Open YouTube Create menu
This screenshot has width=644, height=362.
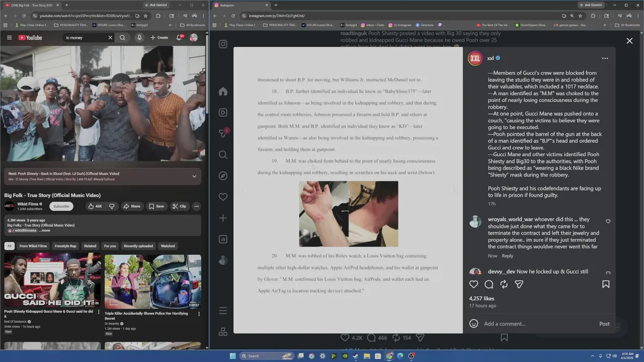(159, 38)
